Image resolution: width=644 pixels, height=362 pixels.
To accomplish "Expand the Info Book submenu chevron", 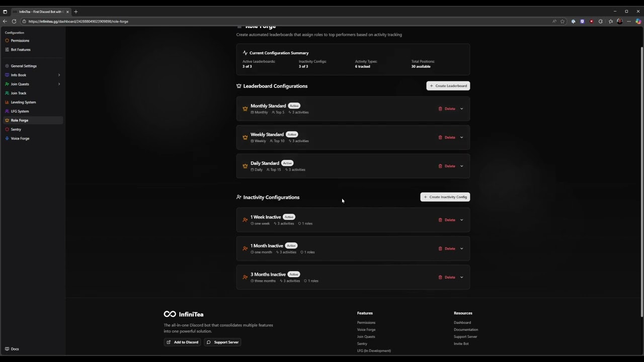I will pyautogui.click(x=59, y=75).
